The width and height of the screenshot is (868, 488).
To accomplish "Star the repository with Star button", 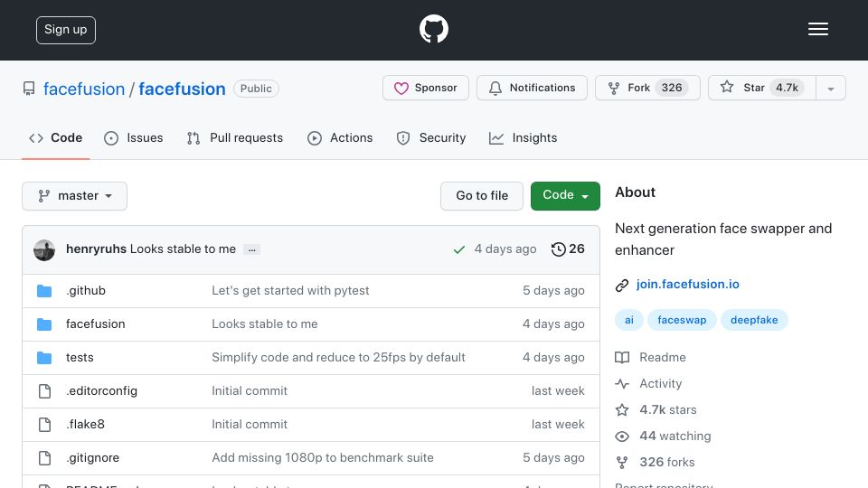I will click(761, 88).
